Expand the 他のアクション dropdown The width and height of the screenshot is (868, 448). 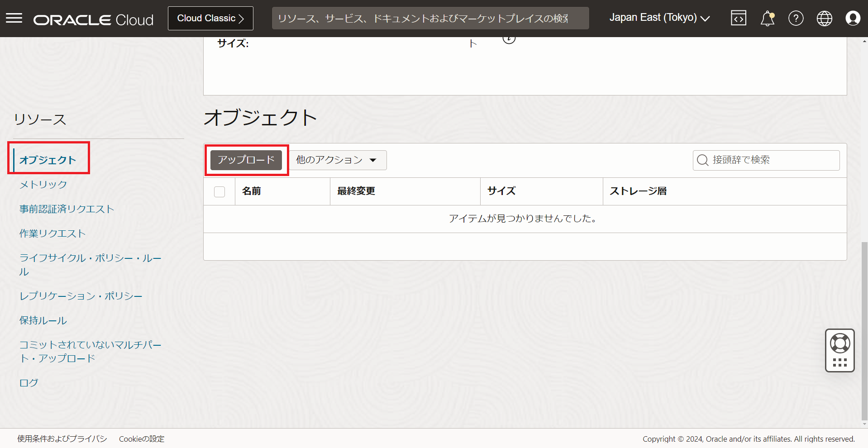pos(338,160)
